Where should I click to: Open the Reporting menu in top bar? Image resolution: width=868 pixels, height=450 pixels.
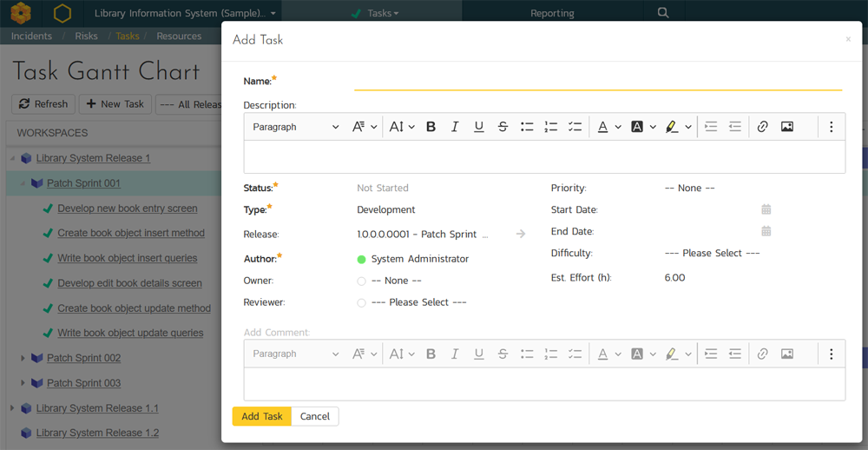(x=552, y=13)
